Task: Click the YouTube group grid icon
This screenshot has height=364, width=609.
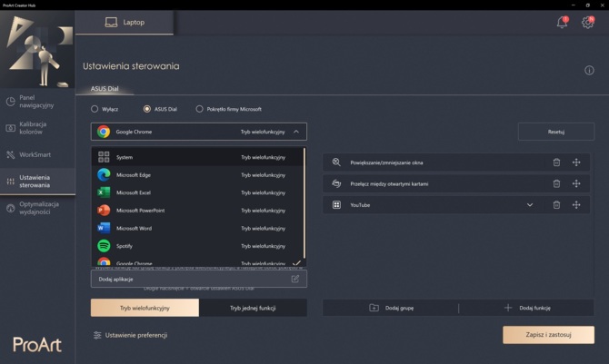Action: (x=336, y=205)
